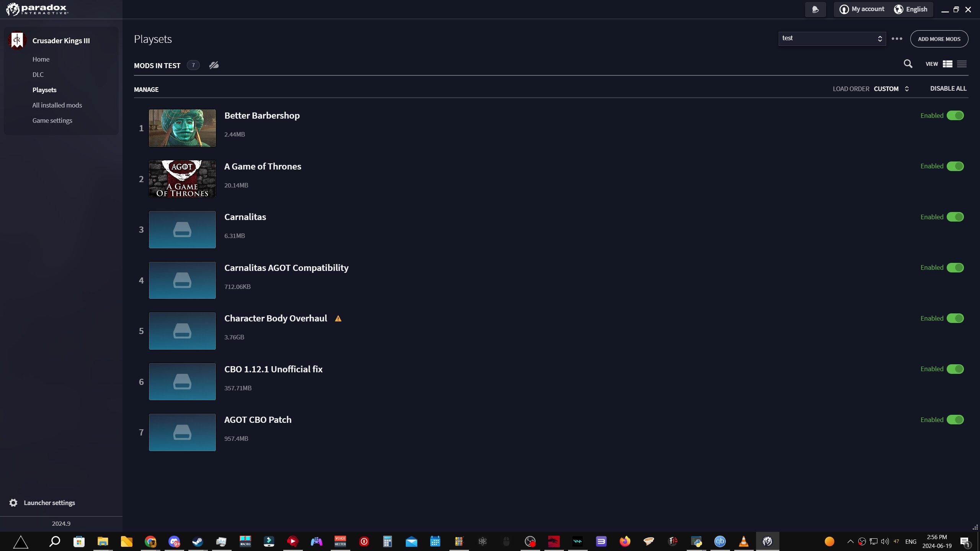
Task: Disable the Better Barbershop mod toggle
Action: (956, 115)
